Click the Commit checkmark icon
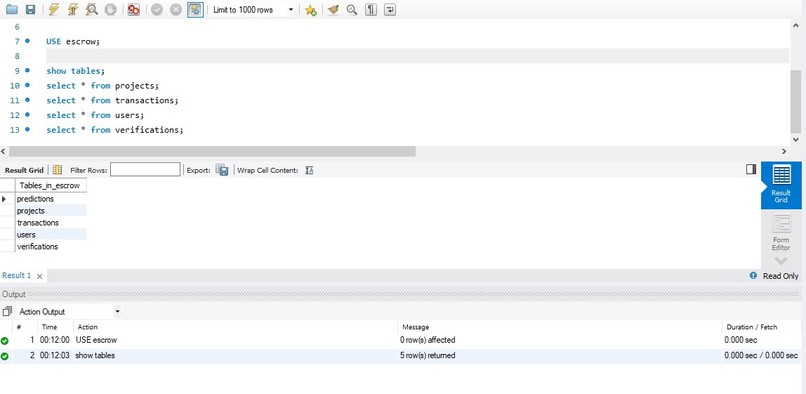806x394 pixels. [x=157, y=9]
